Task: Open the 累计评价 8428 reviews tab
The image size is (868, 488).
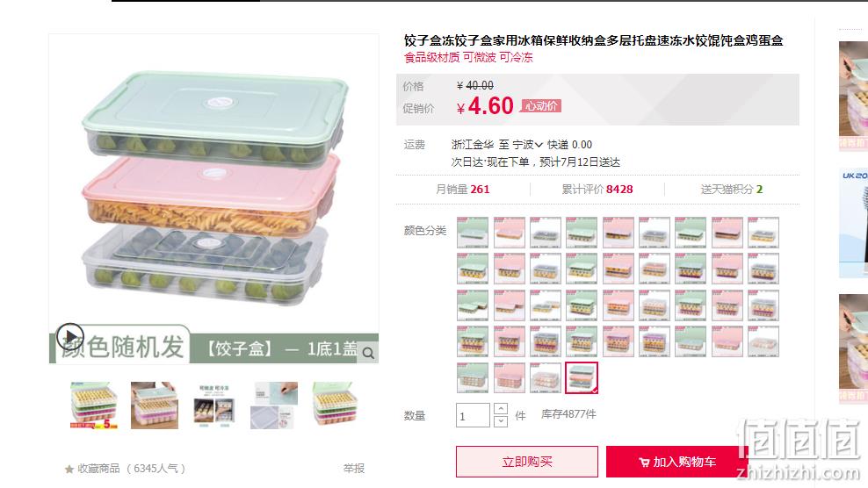Action: point(597,190)
